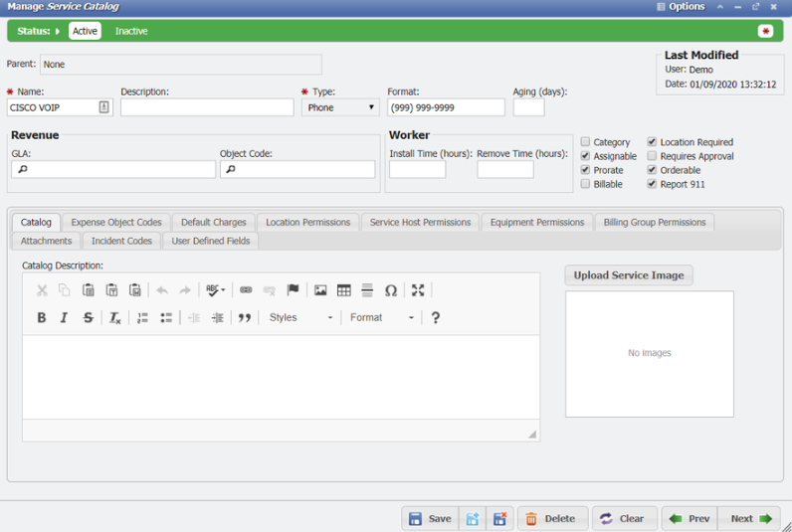Click the Upload Service Image button
Viewport: 792px width, 532px height.
click(629, 275)
